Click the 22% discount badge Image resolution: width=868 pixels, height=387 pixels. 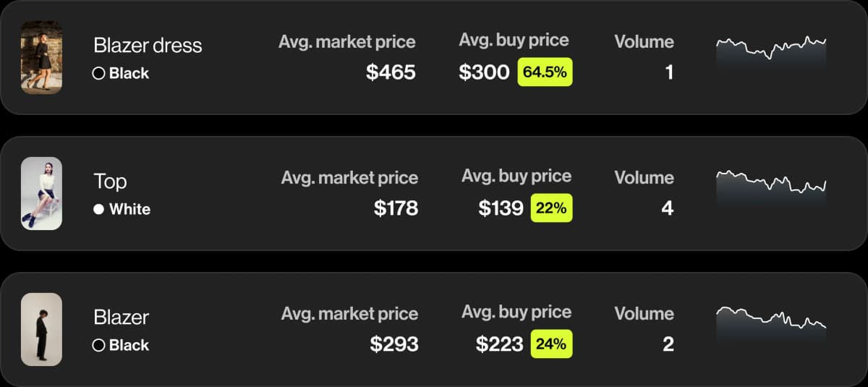tap(551, 208)
